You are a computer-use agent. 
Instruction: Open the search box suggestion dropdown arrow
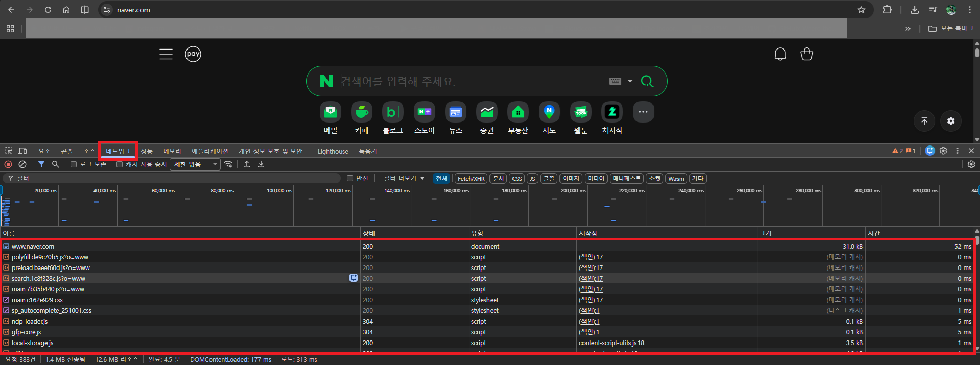(630, 81)
